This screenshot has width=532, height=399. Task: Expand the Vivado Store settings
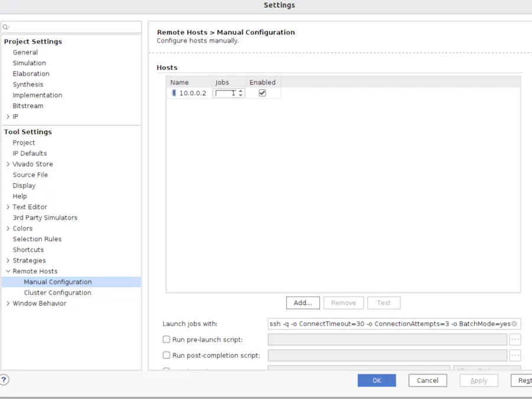pos(8,164)
